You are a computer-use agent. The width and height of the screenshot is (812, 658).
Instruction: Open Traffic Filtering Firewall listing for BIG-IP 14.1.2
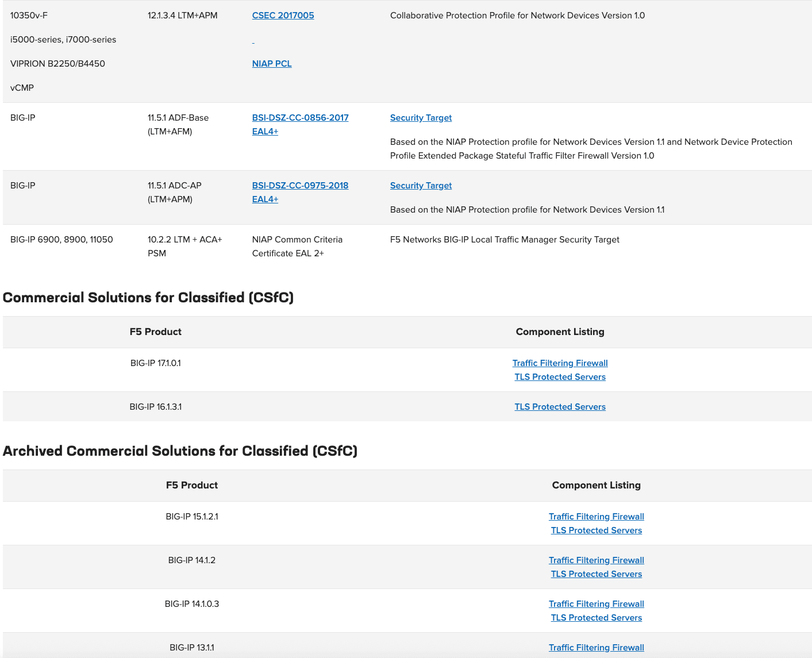coord(596,560)
